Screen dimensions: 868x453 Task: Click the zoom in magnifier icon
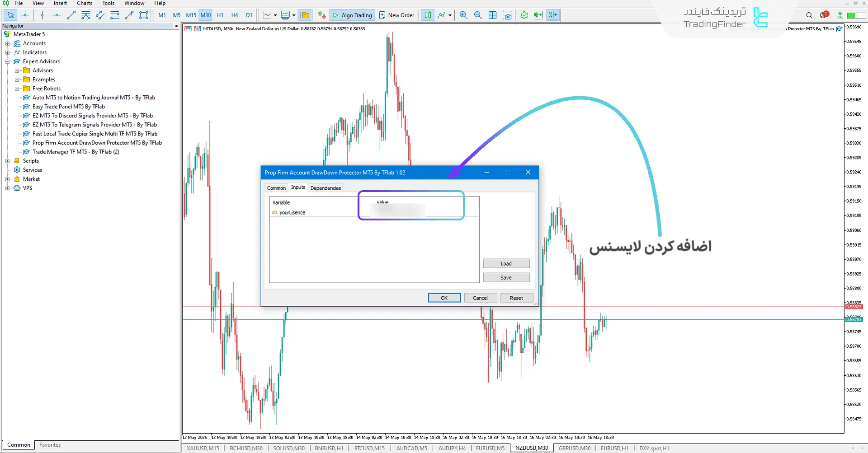(x=463, y=15)
